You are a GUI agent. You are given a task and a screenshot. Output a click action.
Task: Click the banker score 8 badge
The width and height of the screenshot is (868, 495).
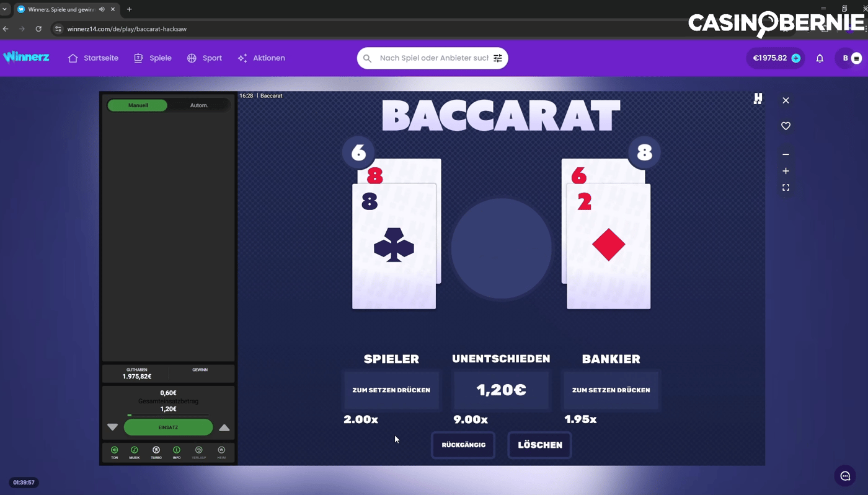pyautogui.click(x=644, y=152)
